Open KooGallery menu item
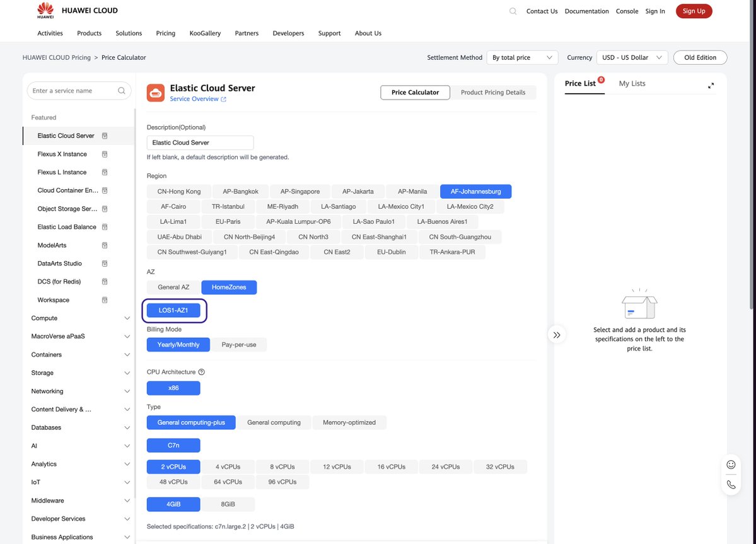 point(205,33)
